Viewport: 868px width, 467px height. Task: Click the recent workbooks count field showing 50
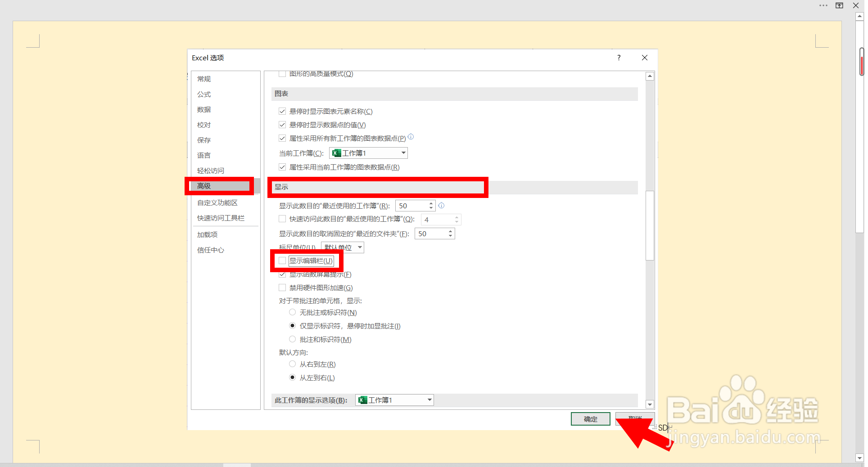click(411, 206)
